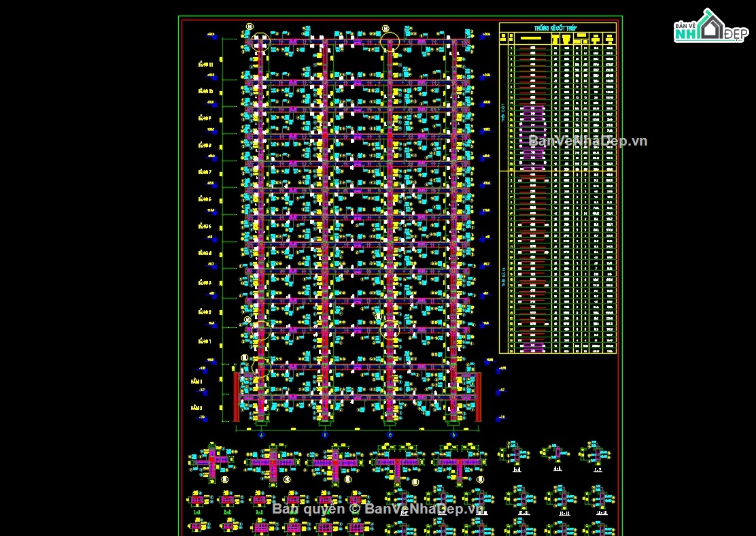Screen dimensions: 756x536
Task: Click the yellow detail circle on top beam at axis C
Action: click(x=390, y=41)
